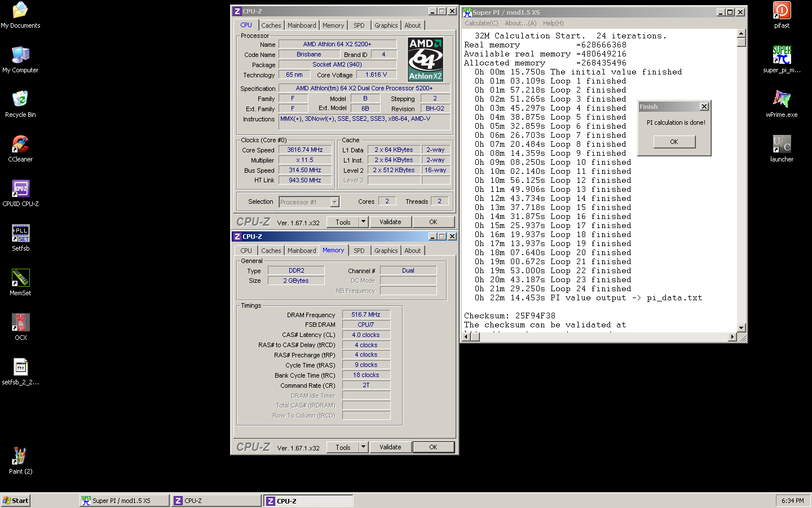
Task: Click the top CPU-Z window title icon
Action: pyautogui.click(x=237, y=11)
